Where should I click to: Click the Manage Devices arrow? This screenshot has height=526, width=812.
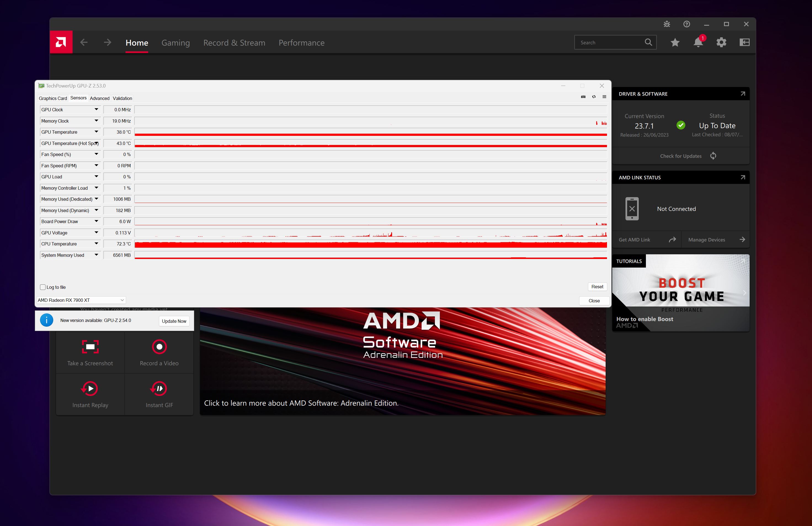click(x=742, y=240)
